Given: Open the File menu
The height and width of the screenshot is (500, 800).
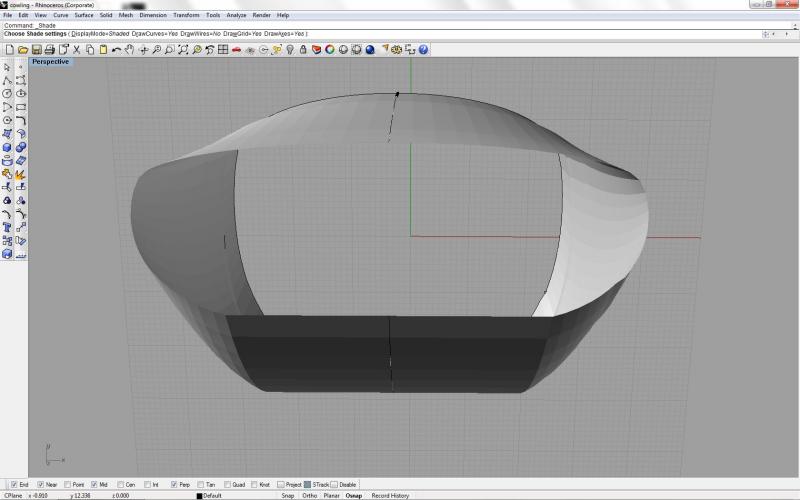Looking at the screenshot, I should 8,15.
